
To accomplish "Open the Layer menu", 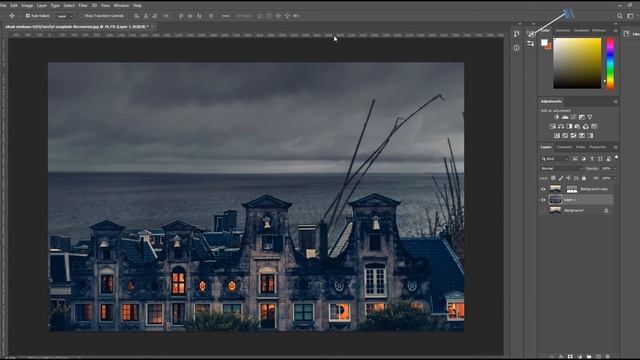I will (x=42, y=6).
